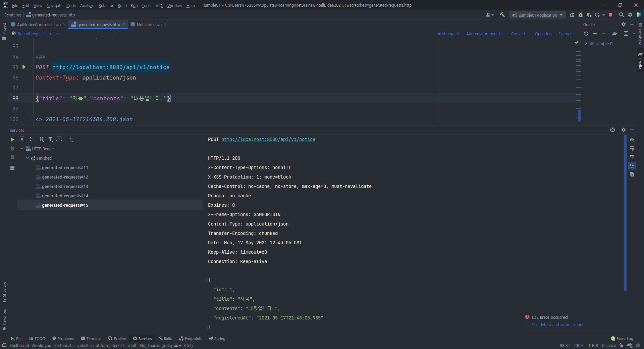Open Services panel settings gear
This screenshot has height=349, width=644.
point(623,130)
